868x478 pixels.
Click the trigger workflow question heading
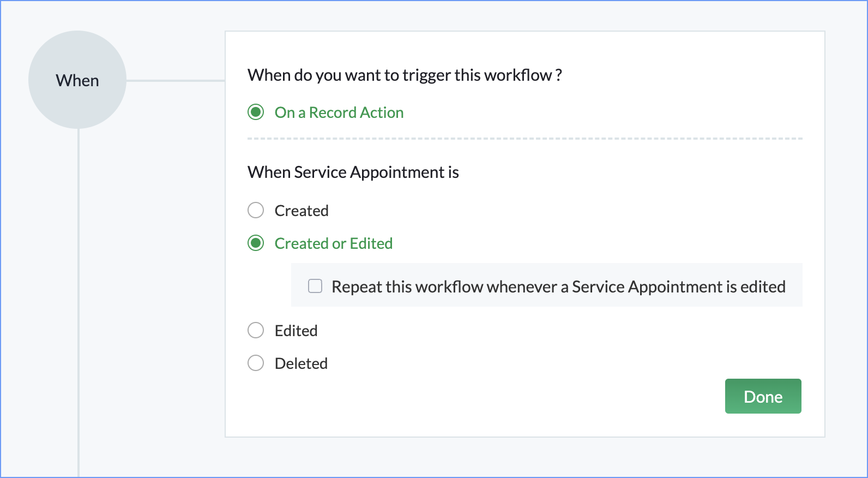(405, 75)
